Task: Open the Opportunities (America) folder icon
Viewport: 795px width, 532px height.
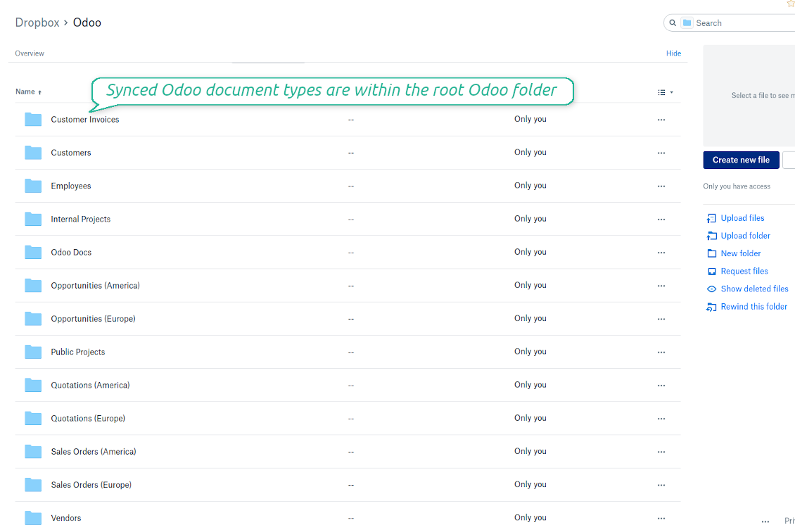Action: (x=33, y=286)
